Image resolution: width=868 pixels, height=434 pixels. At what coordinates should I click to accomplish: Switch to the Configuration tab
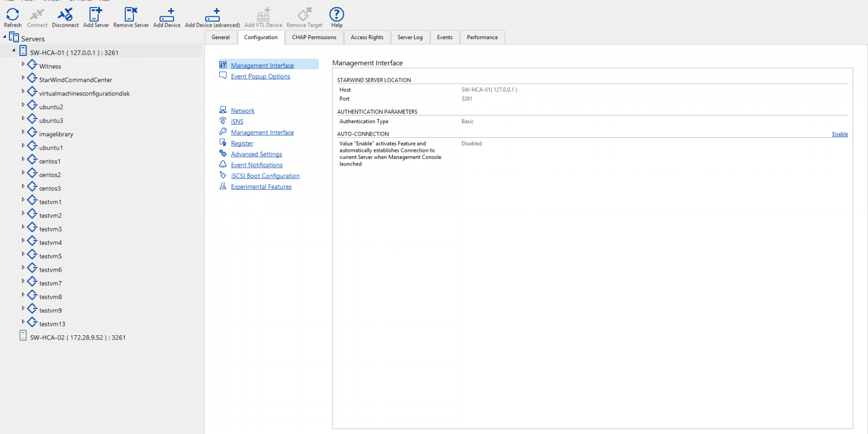point(261,37)
